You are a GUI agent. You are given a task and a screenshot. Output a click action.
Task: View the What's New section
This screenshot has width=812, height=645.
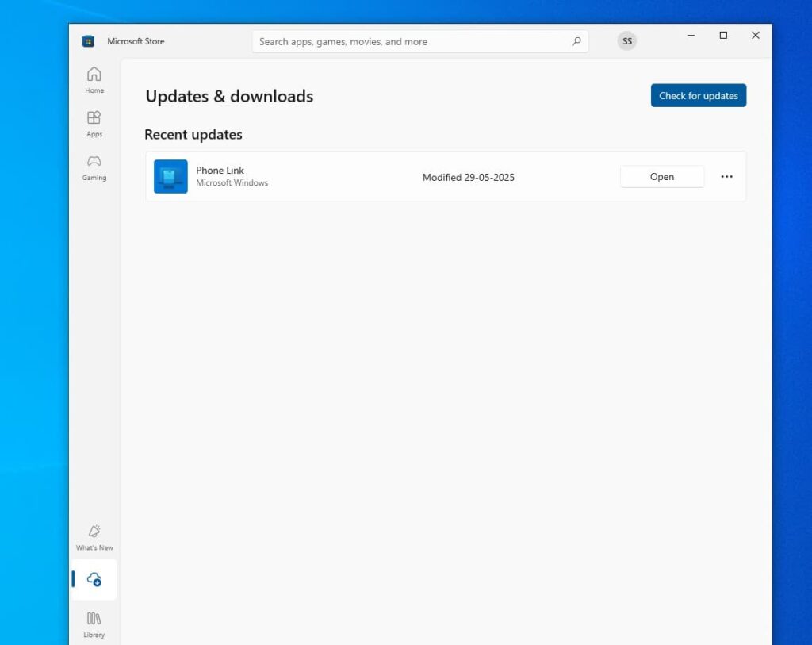coord(94,536)
